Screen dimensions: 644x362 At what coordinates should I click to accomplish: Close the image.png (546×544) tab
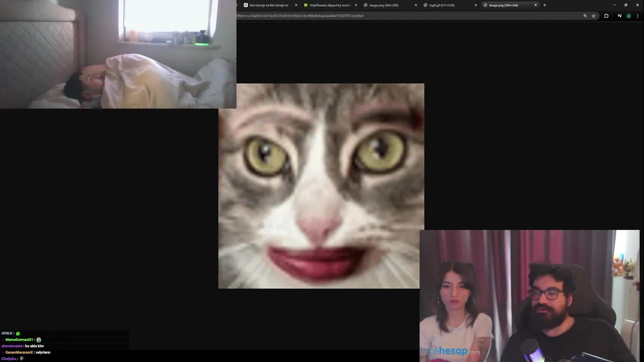click(535, 5)
